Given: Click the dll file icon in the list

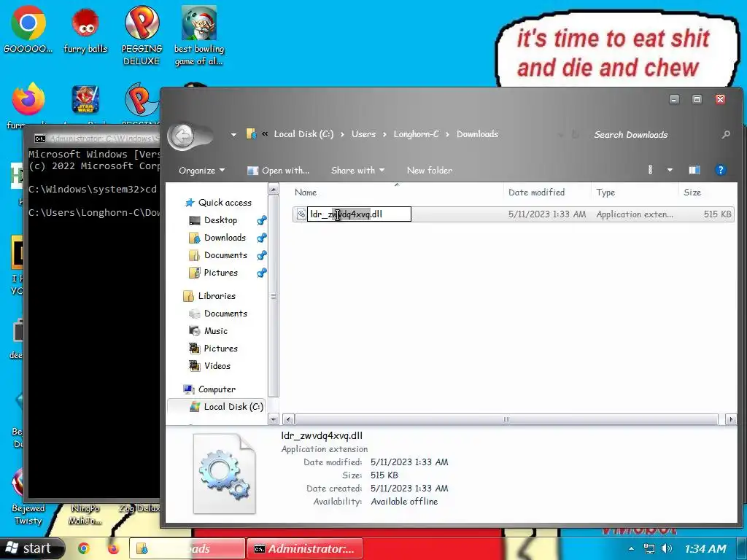Looking at the screenshot, I should point(301,214).
